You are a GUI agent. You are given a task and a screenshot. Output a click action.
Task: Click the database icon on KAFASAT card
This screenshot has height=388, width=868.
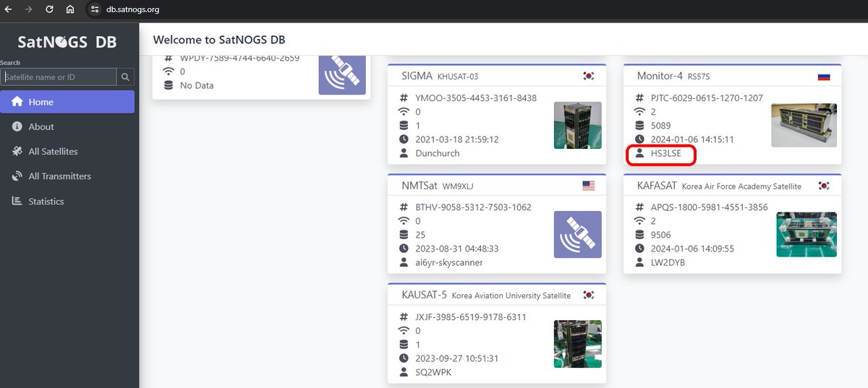(x=639, y=236)
